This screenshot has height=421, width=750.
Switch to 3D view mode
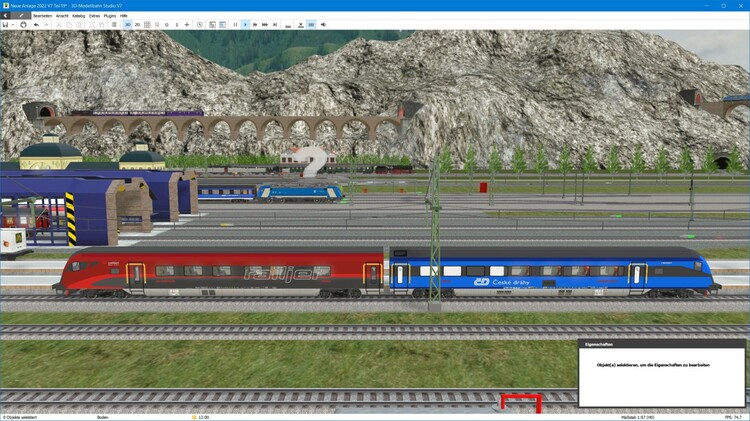click(x=127, y=24)
